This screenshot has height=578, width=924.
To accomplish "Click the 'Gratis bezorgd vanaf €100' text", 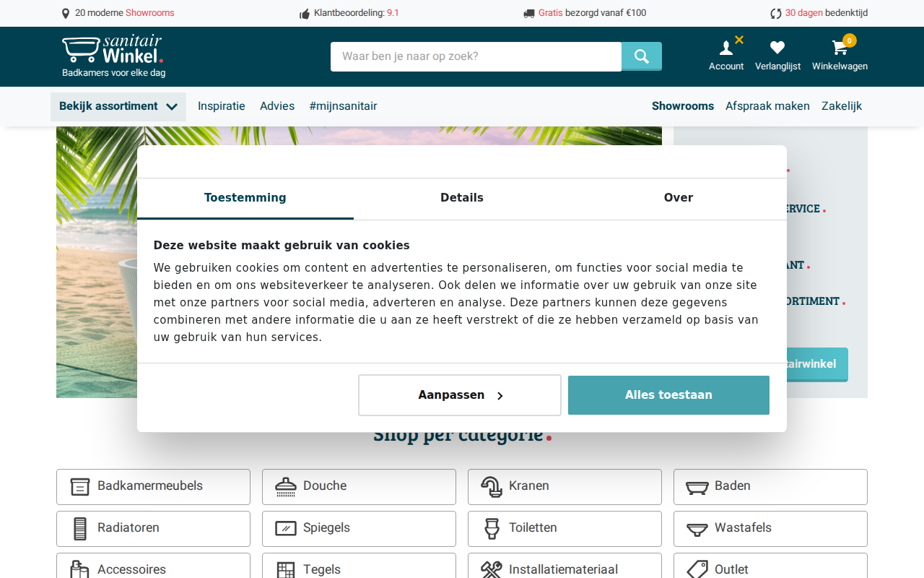I will 592,13.
